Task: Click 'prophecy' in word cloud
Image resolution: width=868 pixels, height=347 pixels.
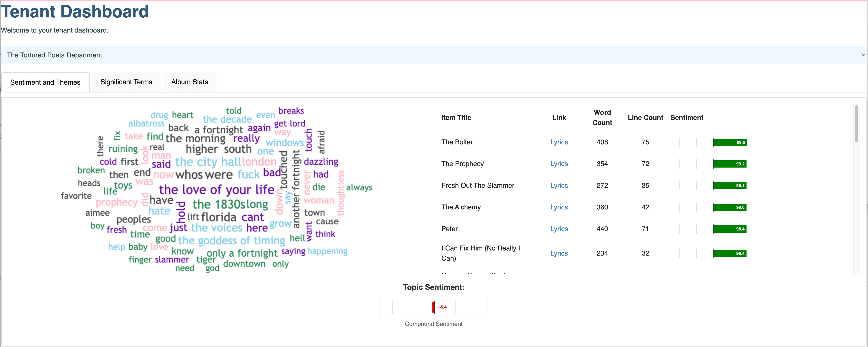Action: (x=117, y=202)
